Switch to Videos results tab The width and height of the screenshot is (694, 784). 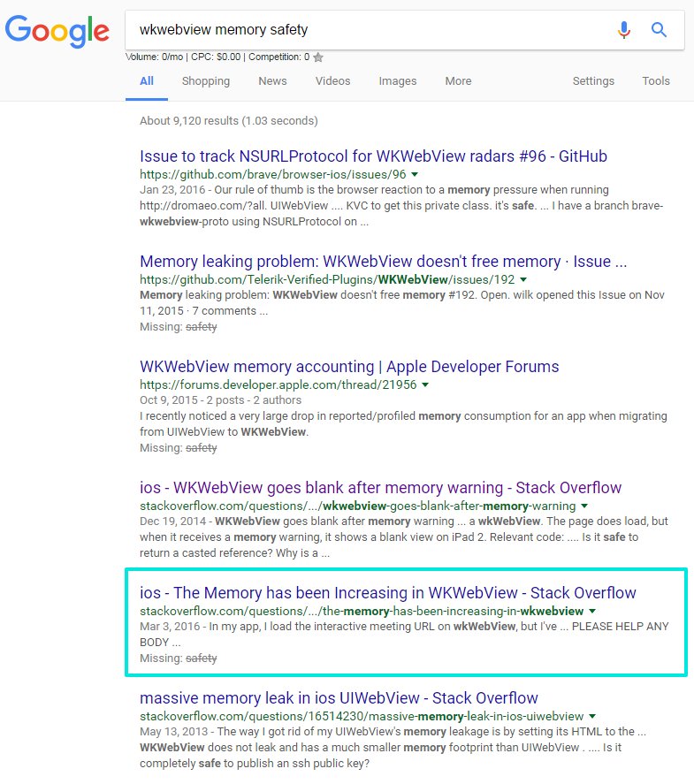(332, 81)
